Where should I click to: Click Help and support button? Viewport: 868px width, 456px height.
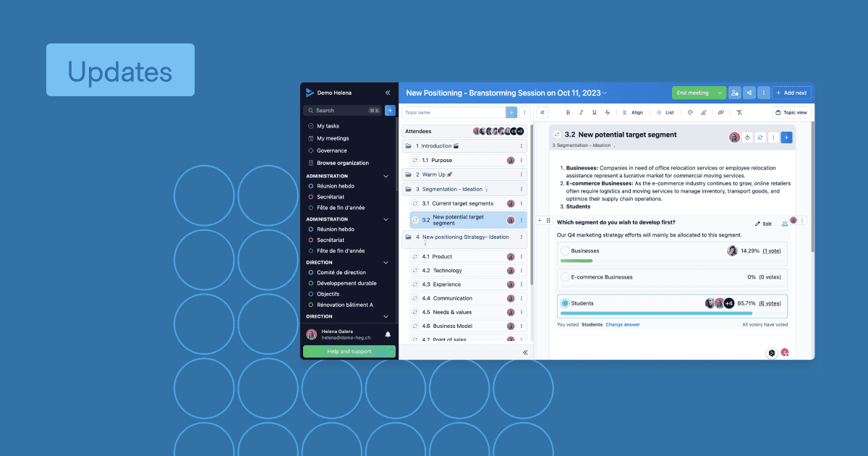click(x=349, y=352)
